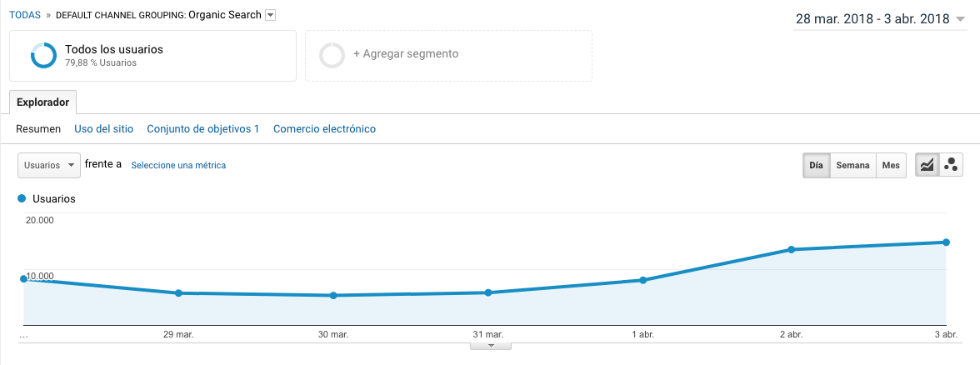This screenshot has width=980, height=365.
Task: Click the empty segment circle icon
Action: coord(332,55)
